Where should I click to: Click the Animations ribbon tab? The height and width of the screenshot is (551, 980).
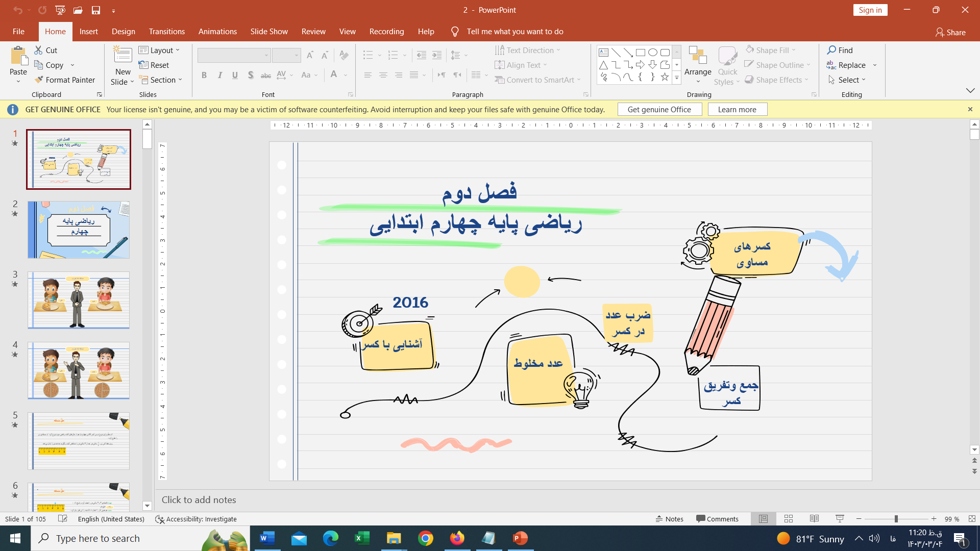(x=217, y=32)
